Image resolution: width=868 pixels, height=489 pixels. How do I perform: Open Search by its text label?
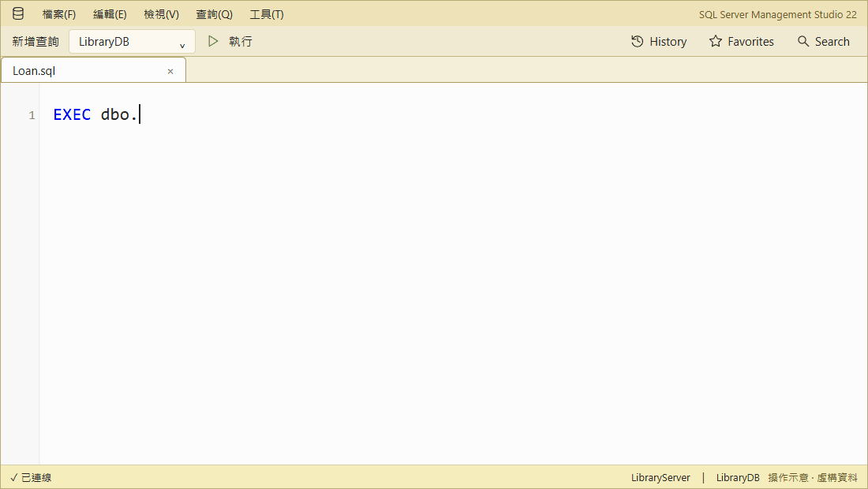(832, 42)
